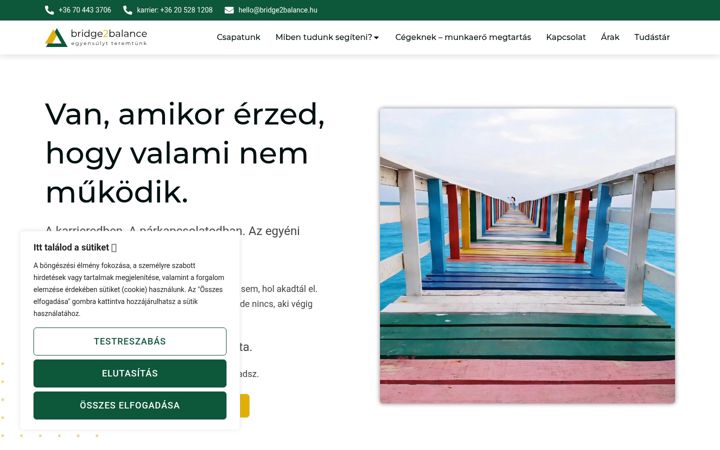Image resolution: width=720 pixels, height=450 pixels.
Task: Accept all cookies via ÖSSZES ELFOGADÁSA
Action: click(130, 405)
